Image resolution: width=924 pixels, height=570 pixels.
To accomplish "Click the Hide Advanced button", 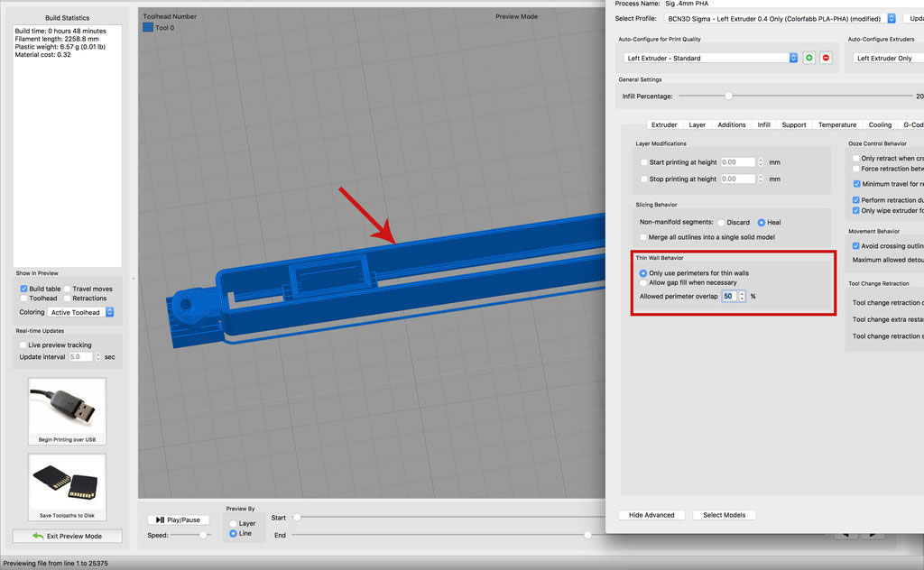I will pyautogui.click(x=651, y=515).
